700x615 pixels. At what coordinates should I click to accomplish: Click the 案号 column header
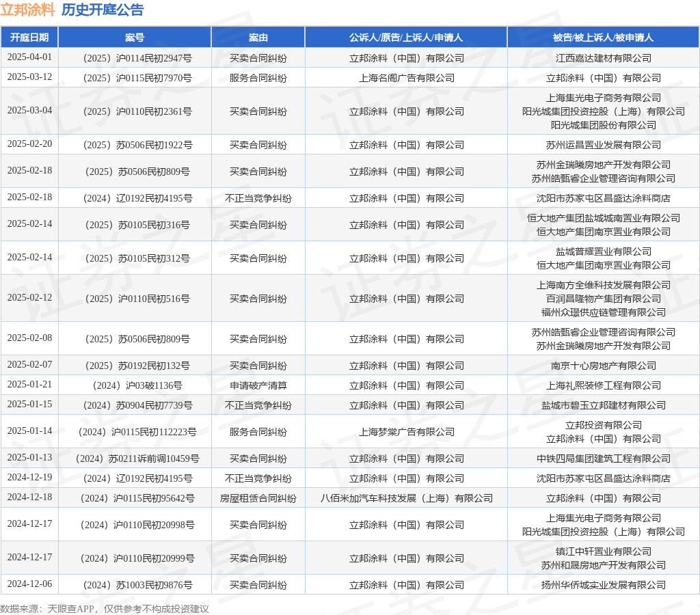coord(135,38)
